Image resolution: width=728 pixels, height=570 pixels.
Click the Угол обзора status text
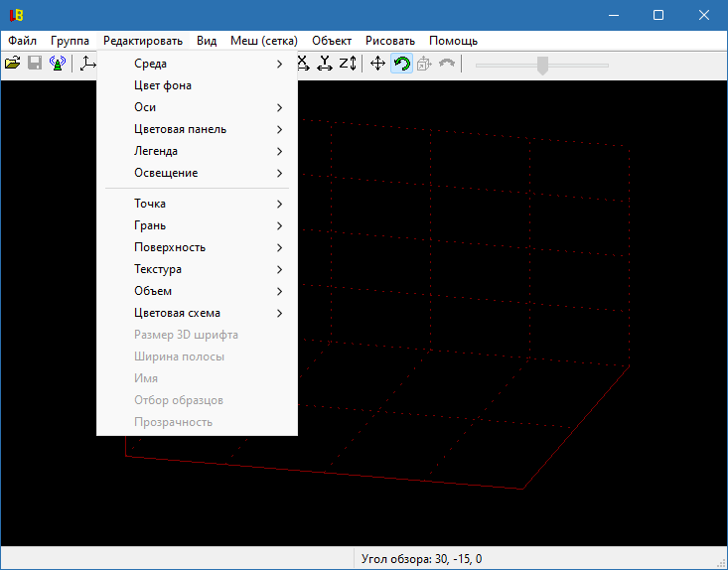pos(421,559)
